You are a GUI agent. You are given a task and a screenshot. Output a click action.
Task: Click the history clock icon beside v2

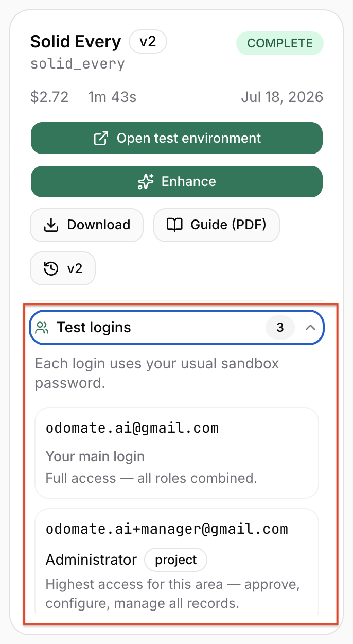(51, 268)
